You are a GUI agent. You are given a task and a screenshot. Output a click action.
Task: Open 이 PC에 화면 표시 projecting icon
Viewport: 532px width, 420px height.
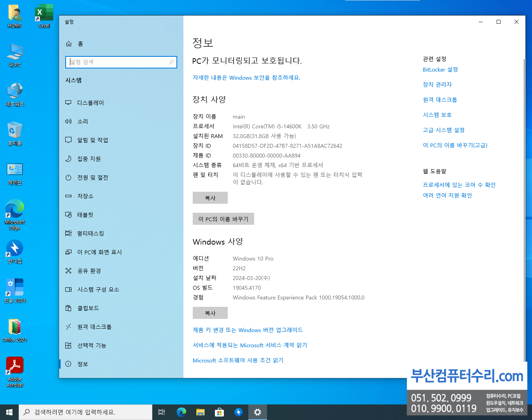point(68,252)
